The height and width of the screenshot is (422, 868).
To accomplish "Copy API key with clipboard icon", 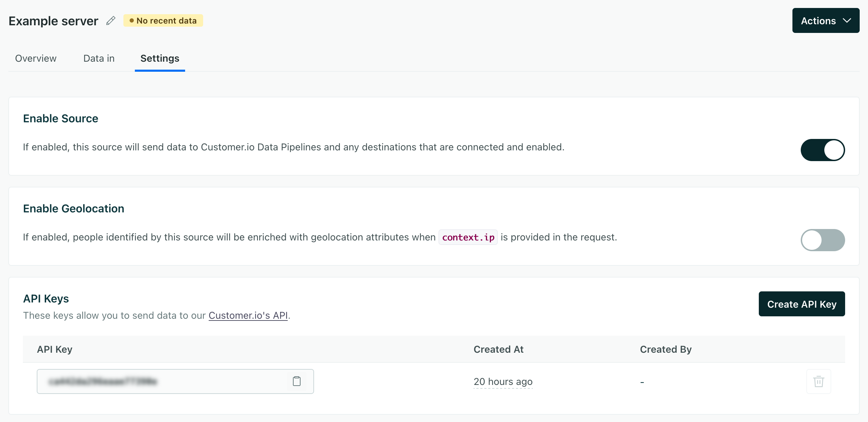I will tap(297, 381).
